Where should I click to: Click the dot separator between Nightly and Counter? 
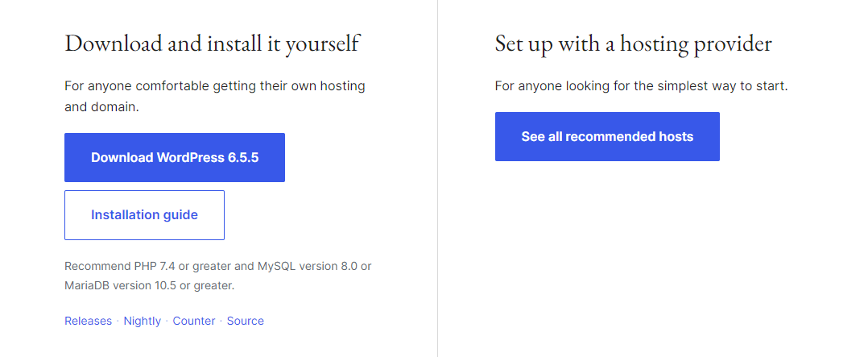167,321
